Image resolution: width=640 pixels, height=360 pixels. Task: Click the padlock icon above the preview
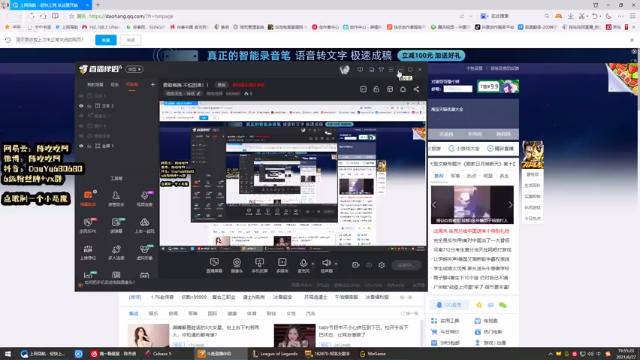376,89
